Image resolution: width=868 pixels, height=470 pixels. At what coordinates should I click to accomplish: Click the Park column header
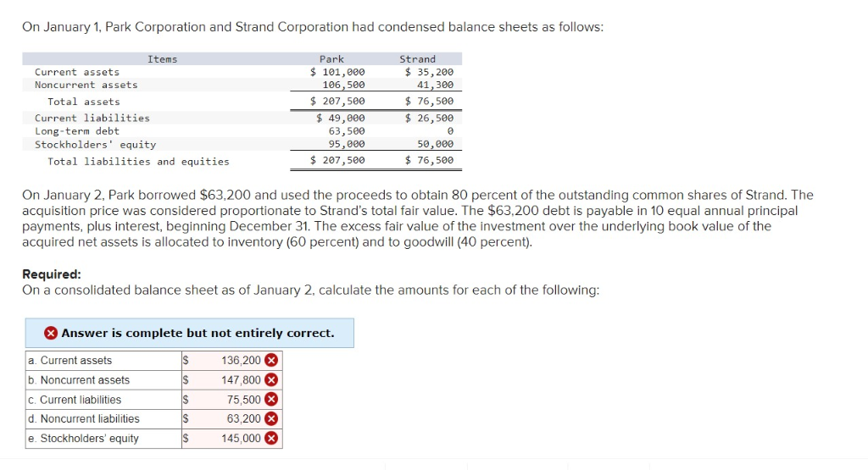point(331,59)
